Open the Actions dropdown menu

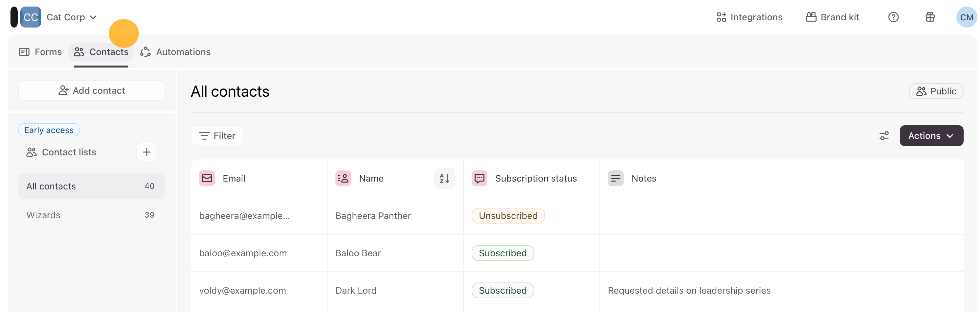931,136
